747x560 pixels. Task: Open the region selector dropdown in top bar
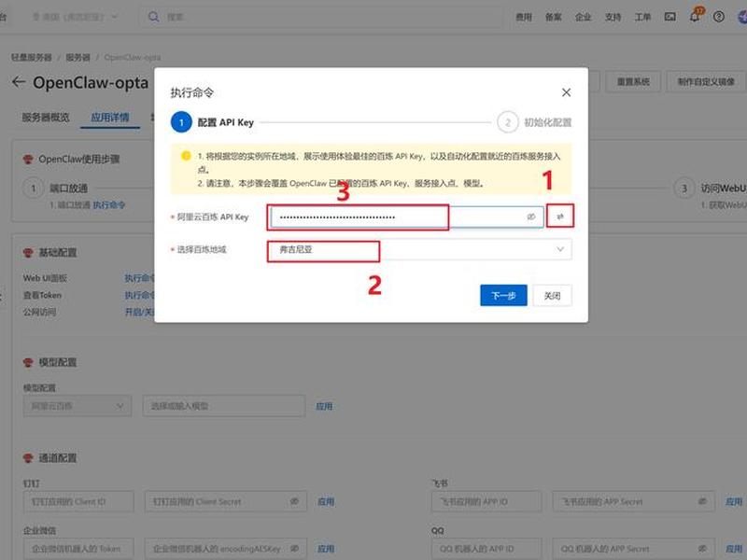click(75, 17)
